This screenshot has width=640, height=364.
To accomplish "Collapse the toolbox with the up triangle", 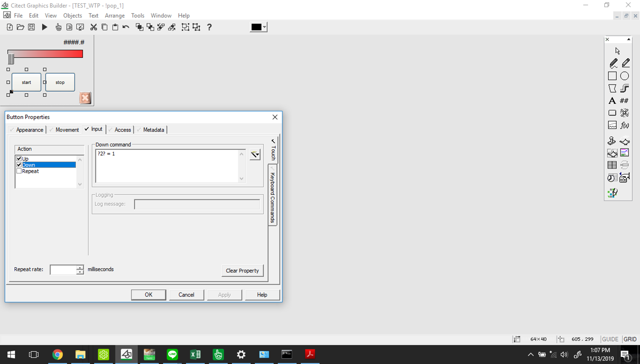I will [629, 39].
